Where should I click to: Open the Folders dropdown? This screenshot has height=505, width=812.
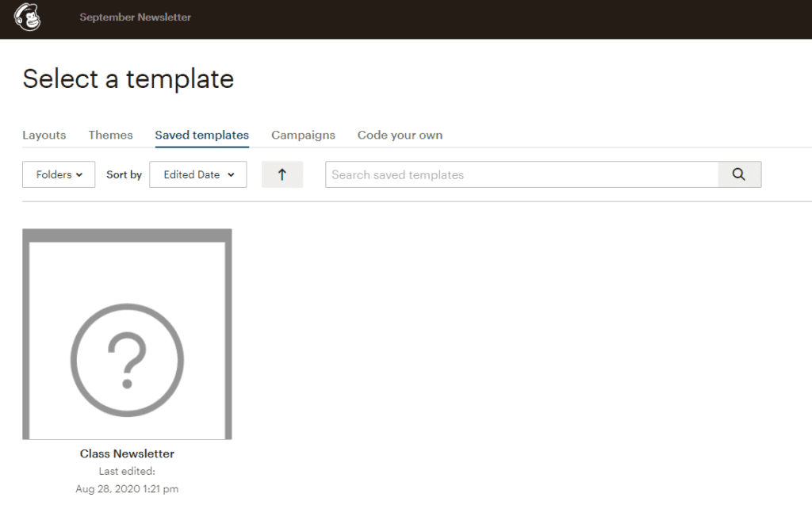59,174
